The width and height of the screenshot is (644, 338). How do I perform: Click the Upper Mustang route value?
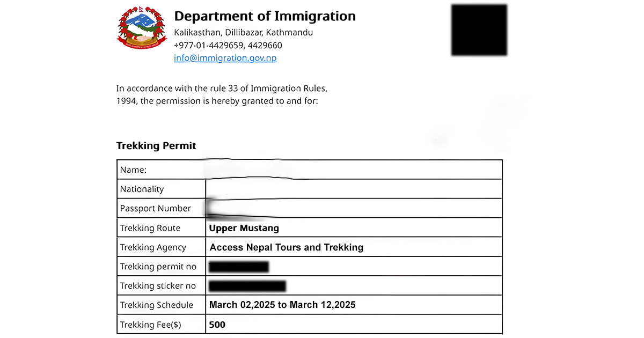tap(244, 228)
